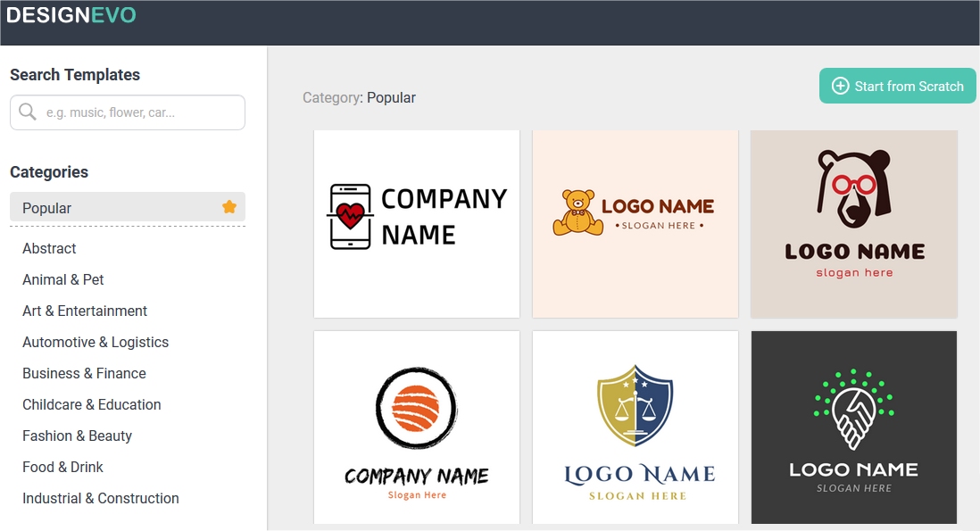Open Automotive & Logistics category

(x=96, y=342)
